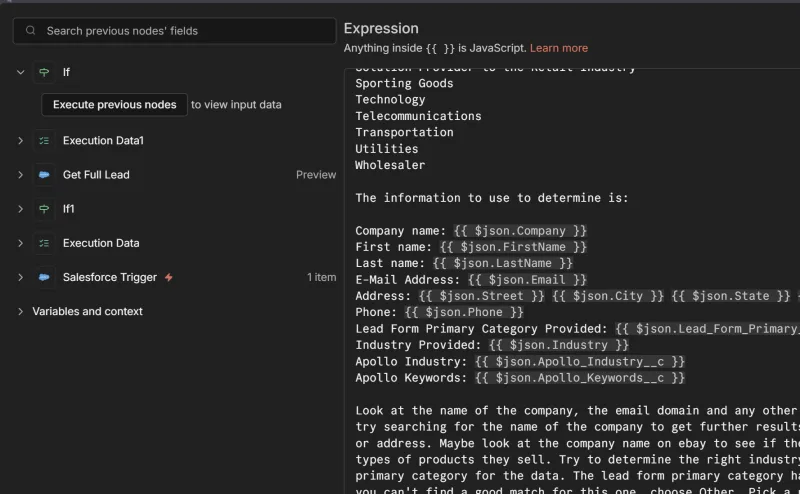The height and width of the screenshot is (494, 800).
Task: Click the {{ $json.Company }} expression token
Action: tap(520, 231)
